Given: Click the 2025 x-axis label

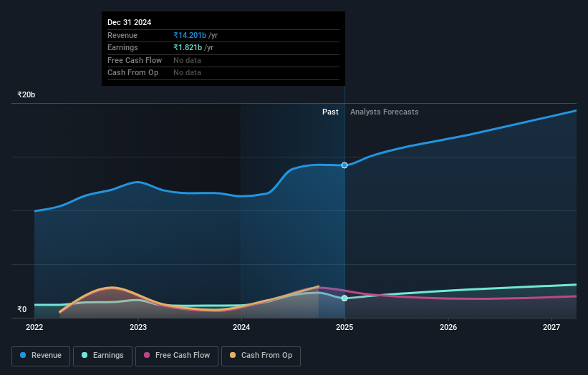Looking at the screenshot, I should pos(344,327).
